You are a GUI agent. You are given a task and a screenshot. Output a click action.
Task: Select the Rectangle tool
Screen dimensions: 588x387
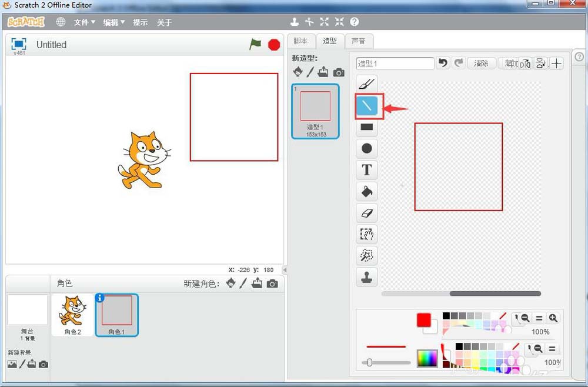(x=366, y=127)
